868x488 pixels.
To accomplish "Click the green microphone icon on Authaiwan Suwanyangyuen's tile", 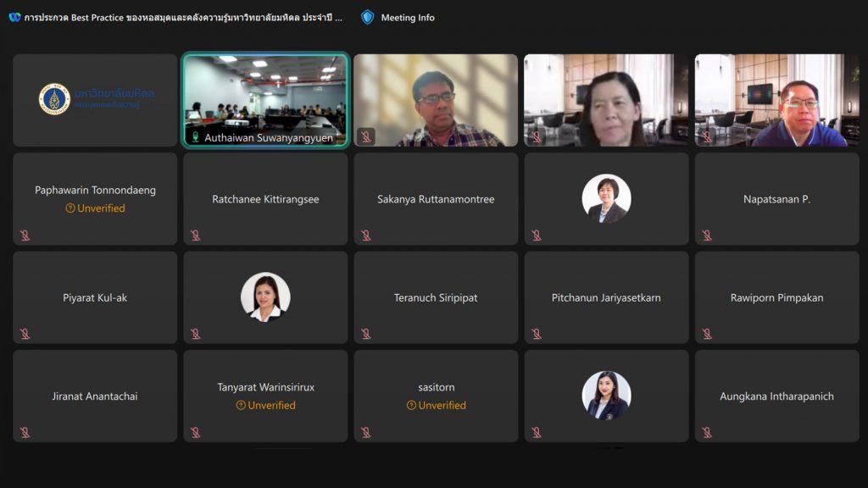I will 195,137.
